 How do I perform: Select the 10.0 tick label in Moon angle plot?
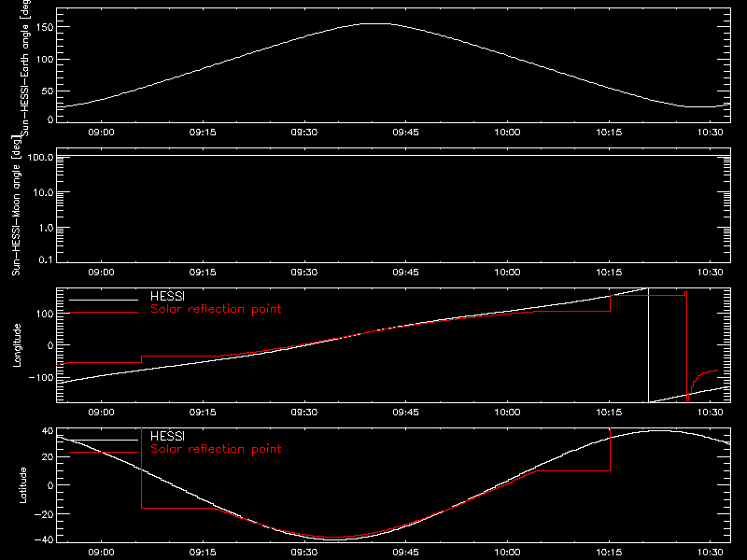pyautogui.click(x=43, y=192)
